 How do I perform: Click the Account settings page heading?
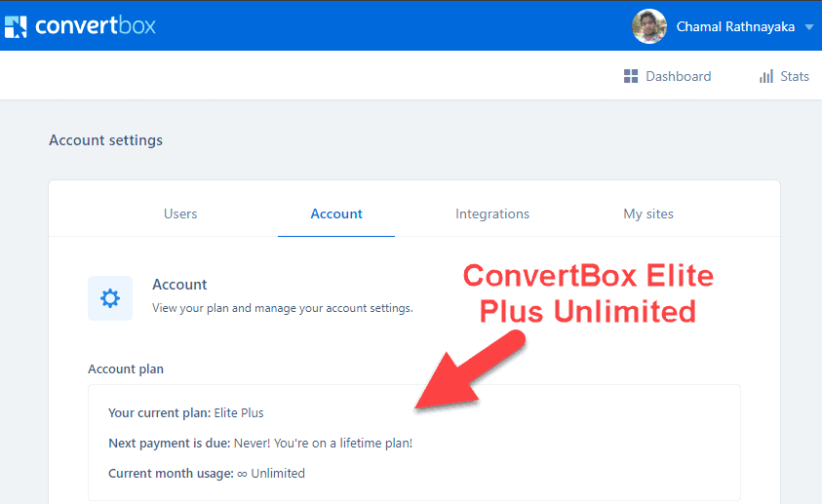pyautogui.click(x=106, y=140)
